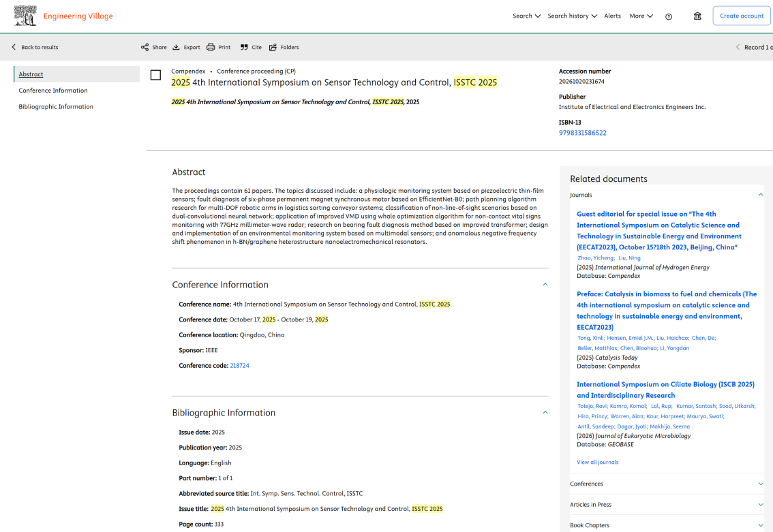Viewport: 773px width, 532px height.
Task: Select the record checkbox beside the title
Action: (155, 75)
